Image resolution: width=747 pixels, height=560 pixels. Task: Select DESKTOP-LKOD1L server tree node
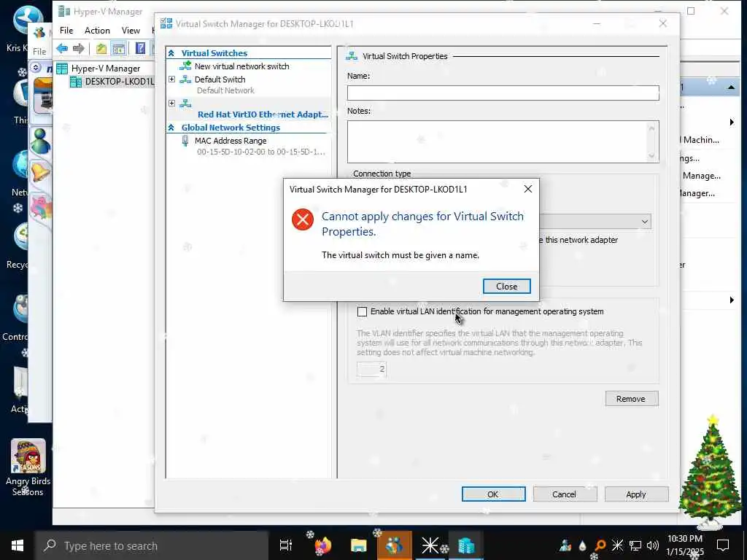click(119, 82)
